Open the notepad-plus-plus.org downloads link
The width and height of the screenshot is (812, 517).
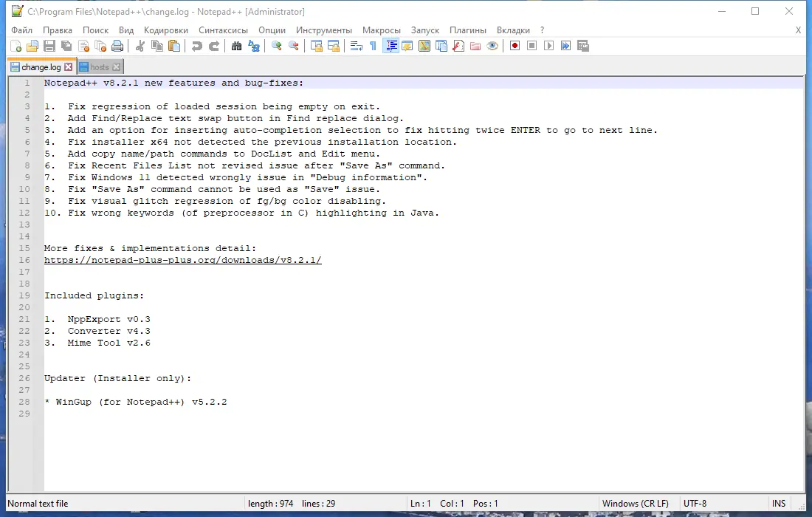click(183, 260)
